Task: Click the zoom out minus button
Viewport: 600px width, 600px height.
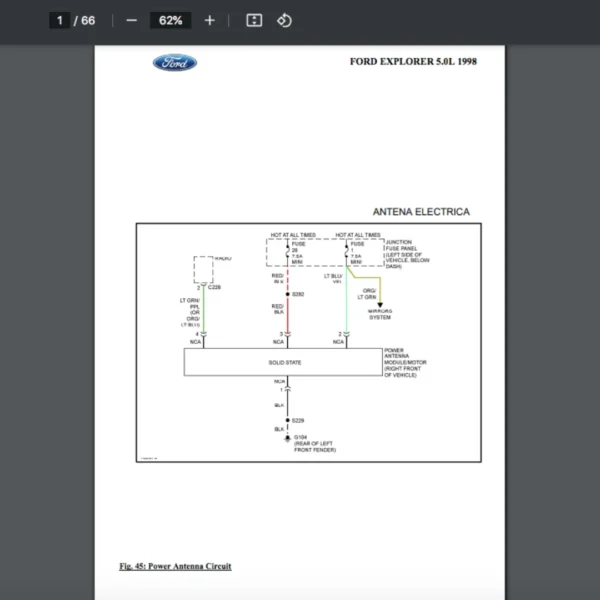Action: (131, 20)
